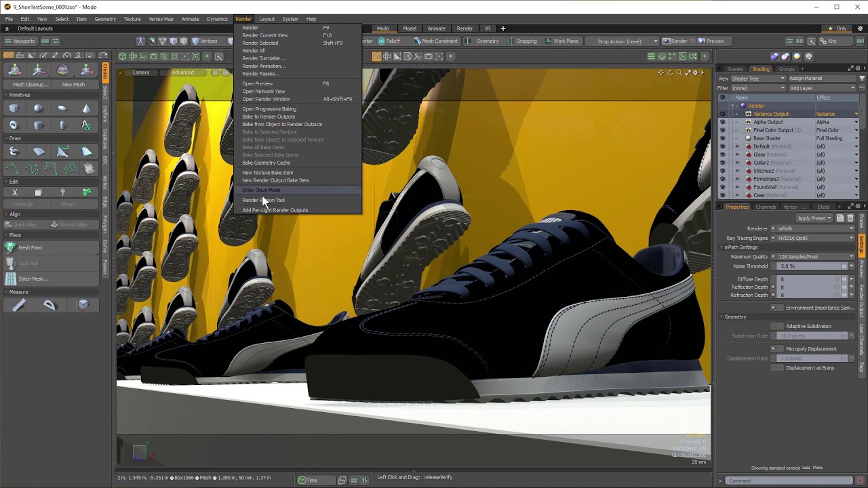Select the Measure ruler tool

19,306
